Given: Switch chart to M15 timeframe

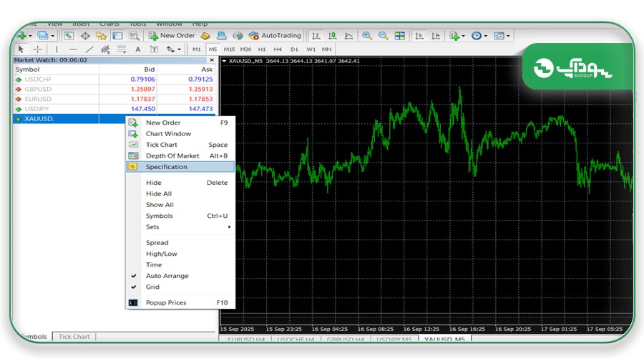Looking at the screenshot, I should 229,49.
